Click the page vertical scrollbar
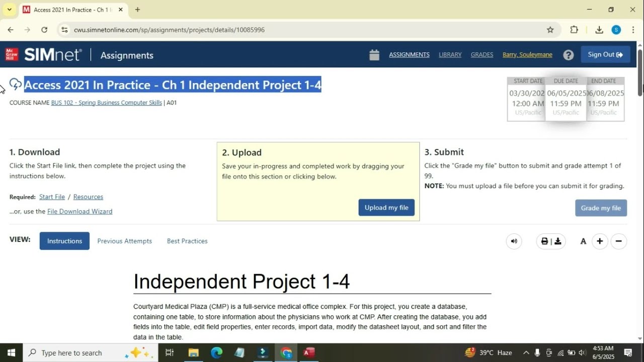This screenshot has height=362, width=644. pyautogui.click(x=640, y=72)
